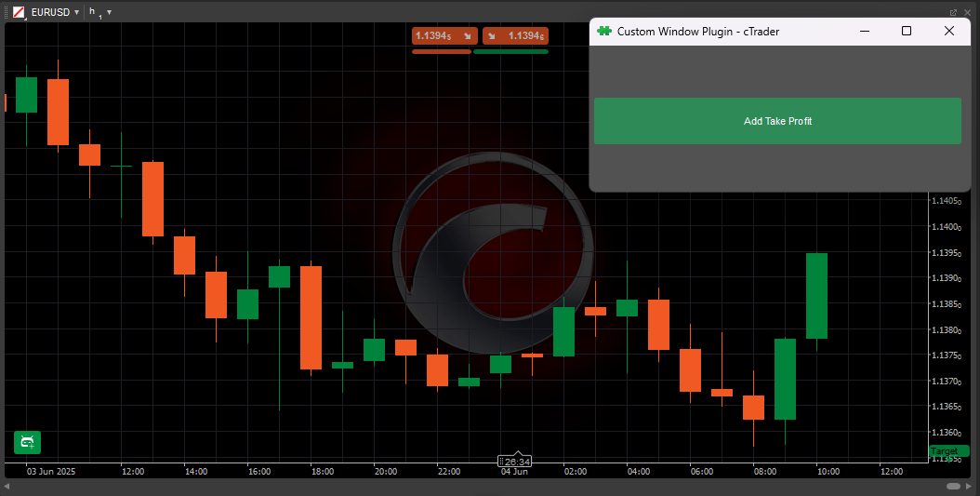Click the 18:00 time axis label
Viewport: 980px width, 496px height.
(323, 472)
